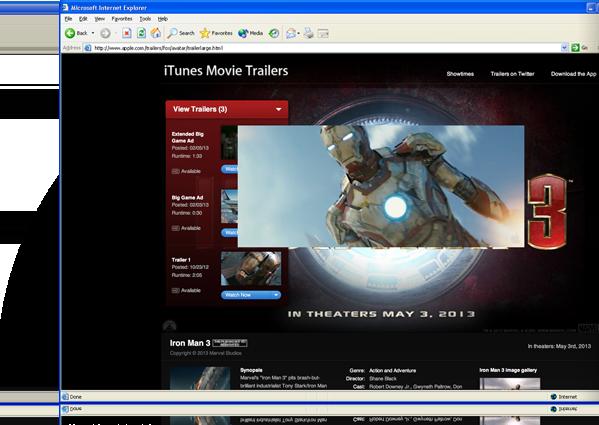Expand the address bar dropdown arrow
Viewport: 599px width, 425px height.
(564, 48)
